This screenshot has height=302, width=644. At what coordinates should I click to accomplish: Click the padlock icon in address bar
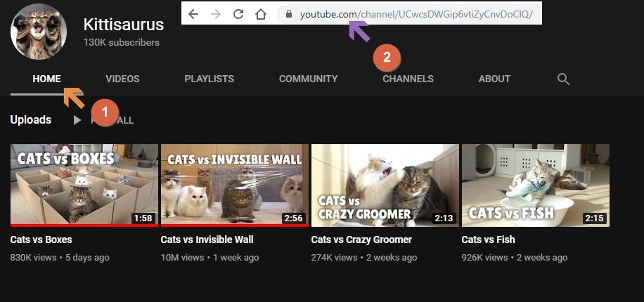point(288,14)
